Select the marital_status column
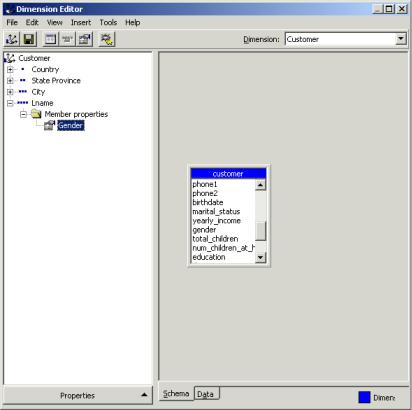 216,211
